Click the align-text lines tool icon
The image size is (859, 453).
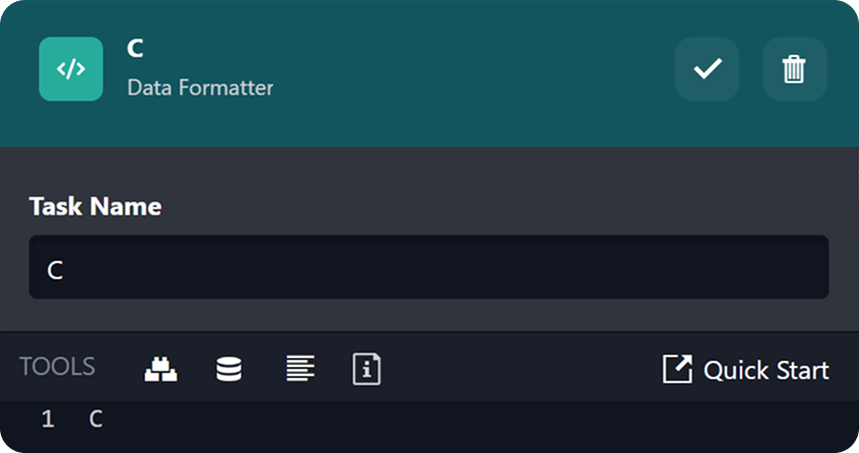299,369
